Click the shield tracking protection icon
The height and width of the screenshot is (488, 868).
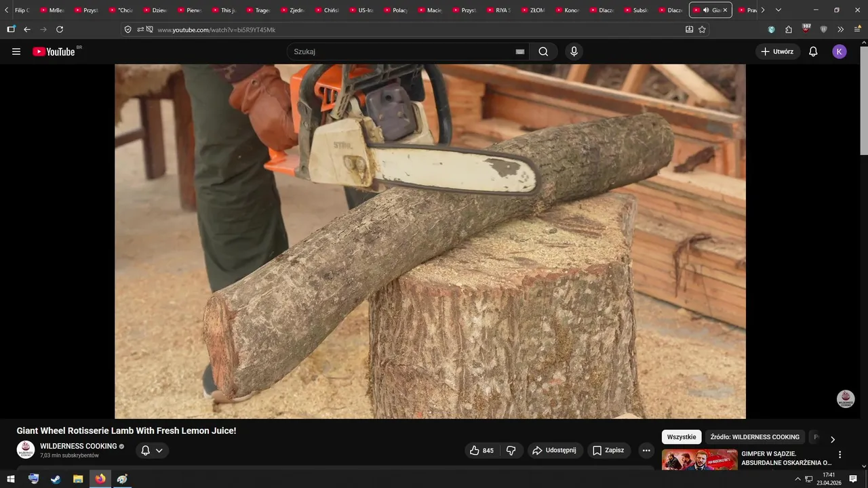point(127,29)
